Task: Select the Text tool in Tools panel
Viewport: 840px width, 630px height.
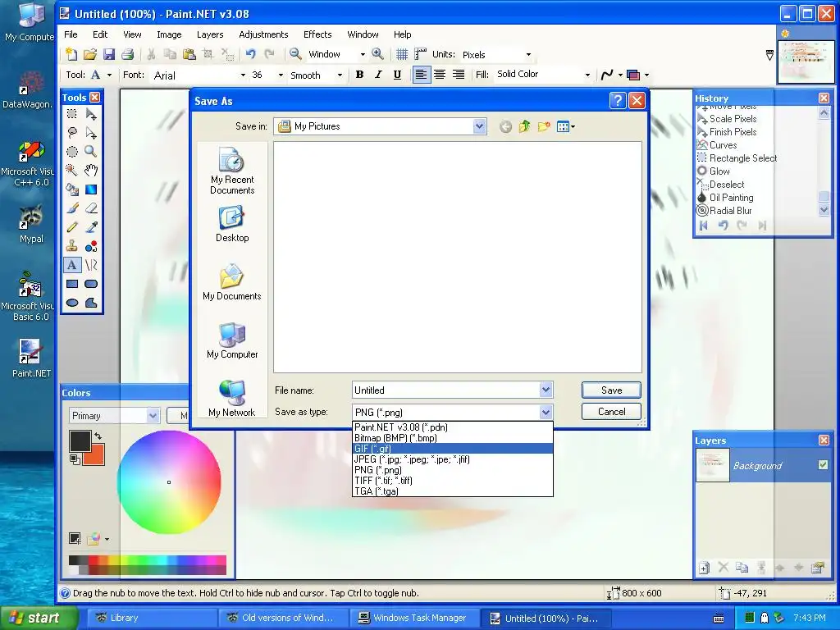Action: 72,265
